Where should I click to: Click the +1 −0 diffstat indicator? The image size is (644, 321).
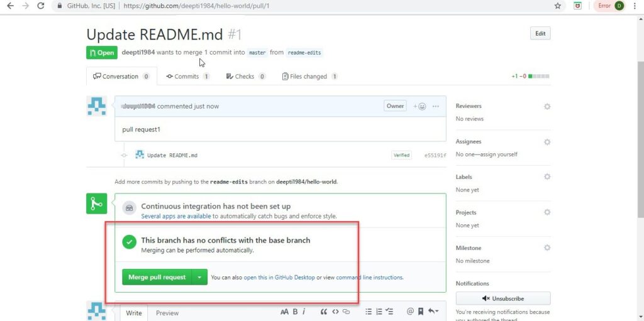[530, 77]
